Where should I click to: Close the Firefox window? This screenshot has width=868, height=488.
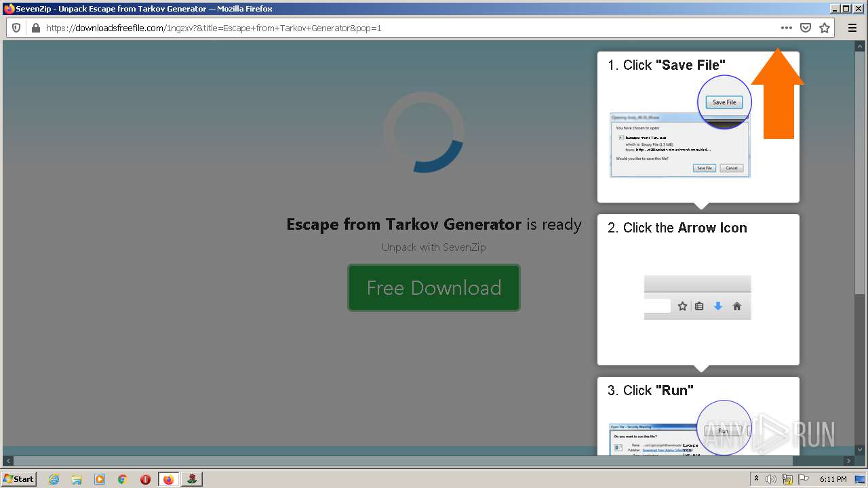[858, 9]
